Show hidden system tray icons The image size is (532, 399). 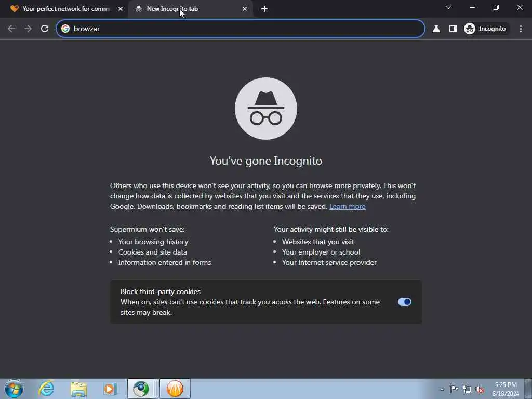click(x=442, y=389)
